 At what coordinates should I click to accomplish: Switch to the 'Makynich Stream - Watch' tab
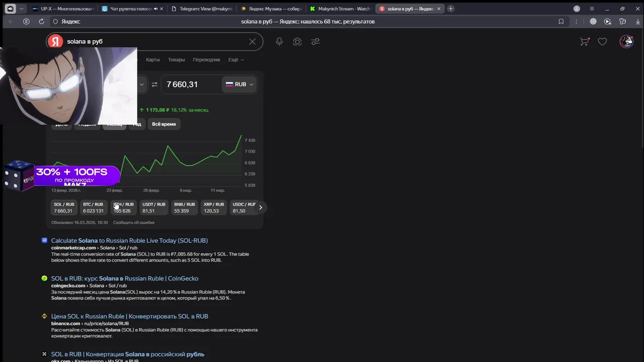click(340, 9)
